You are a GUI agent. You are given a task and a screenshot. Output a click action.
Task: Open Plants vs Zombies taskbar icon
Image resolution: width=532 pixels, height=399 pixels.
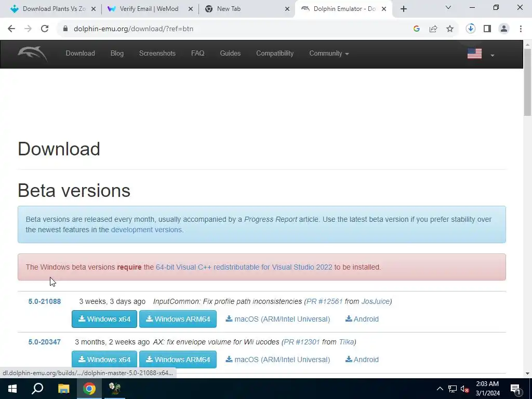click(115, 389)
